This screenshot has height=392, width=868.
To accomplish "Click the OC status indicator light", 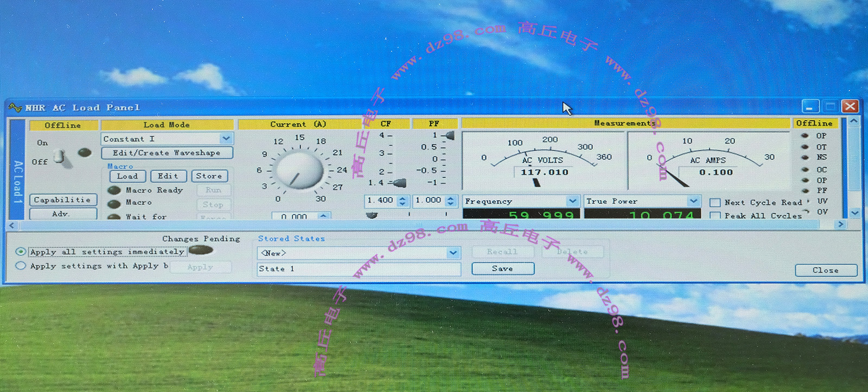I will click(x=805, y=170).
